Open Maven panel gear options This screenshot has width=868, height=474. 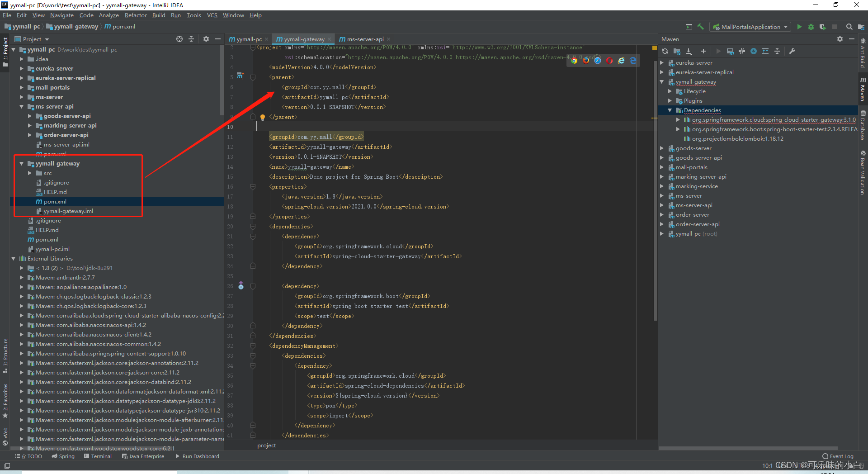pyautogui.click(x=840, y=39)
